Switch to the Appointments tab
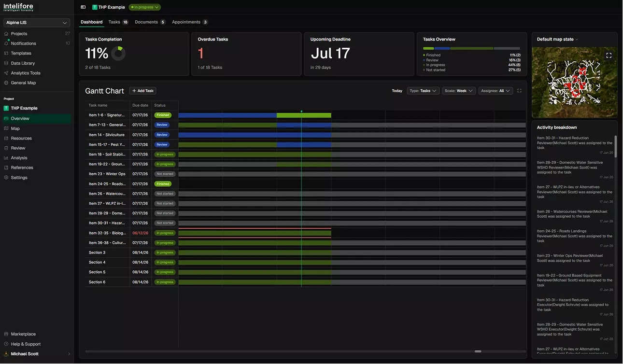 (190, 22)
